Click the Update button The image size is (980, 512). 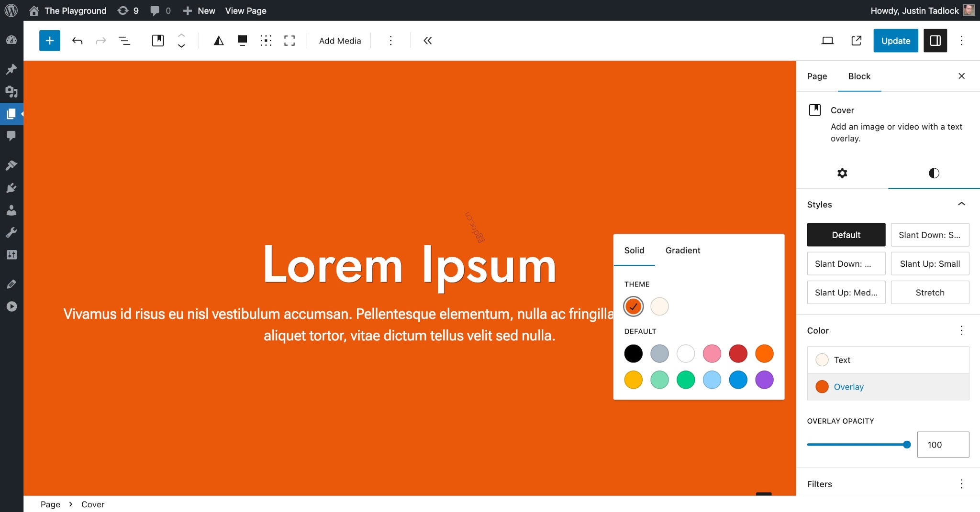pyautogui.click(x=895, y=41)
